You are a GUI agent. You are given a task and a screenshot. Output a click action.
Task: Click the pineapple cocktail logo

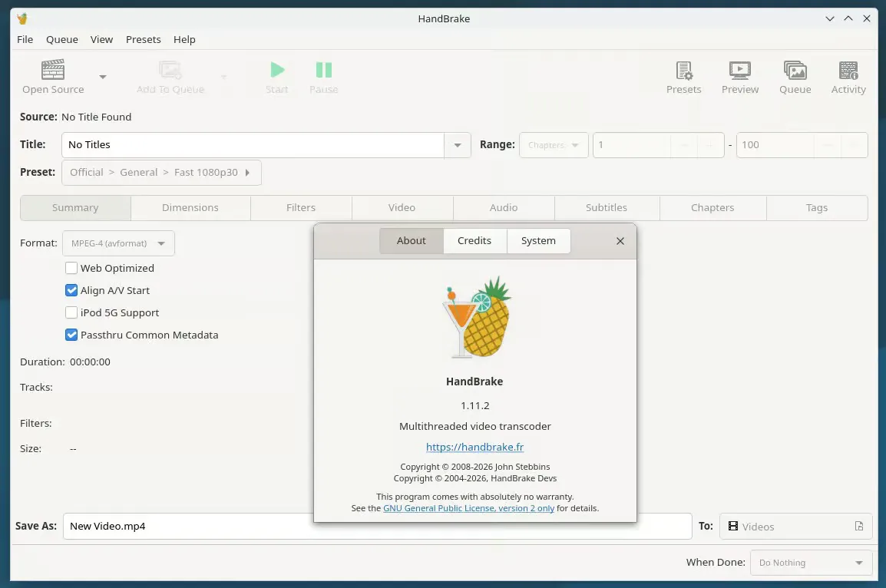coord(476,318)
